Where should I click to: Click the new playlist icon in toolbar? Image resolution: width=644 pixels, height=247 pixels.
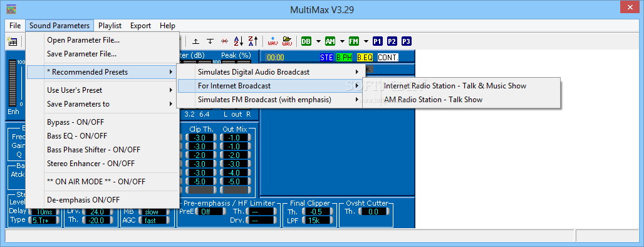click(x=13, y=41)
